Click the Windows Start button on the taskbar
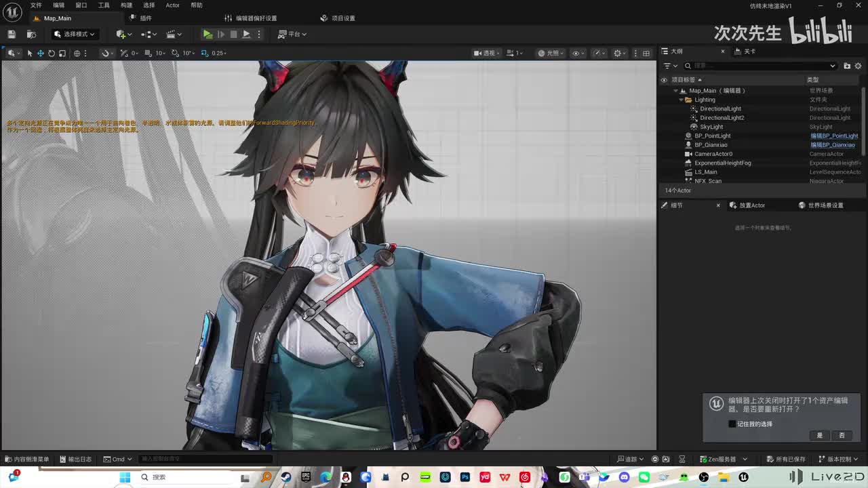The image size is (868, 488). 125,477
